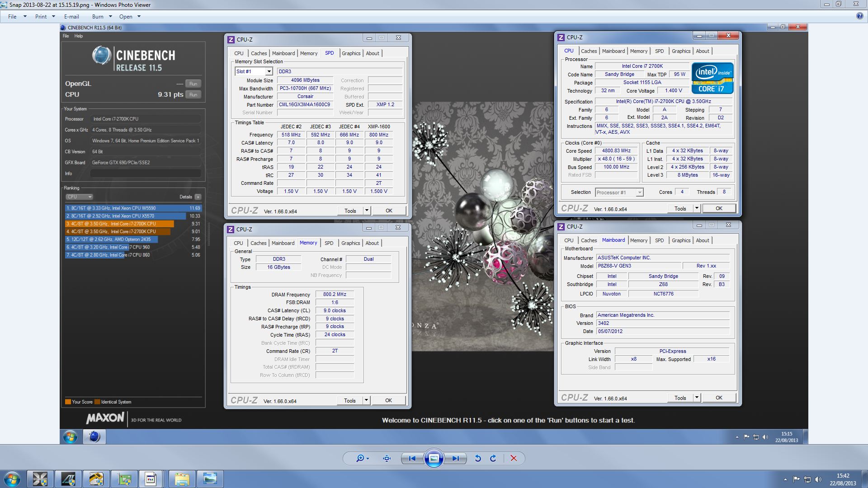Viewport: 868px width, 488px height.
Task: Switch to SPD tab in Memory window
Action: pos(329,243)
